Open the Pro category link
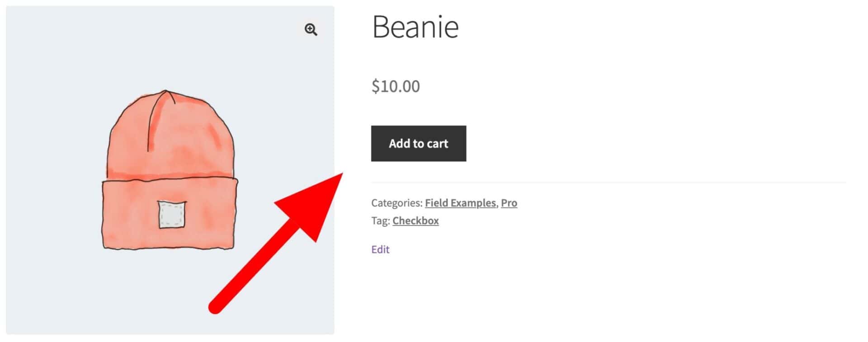Viewport: 868px width, 342px height. pyautogui.click(x=509, y=203)
